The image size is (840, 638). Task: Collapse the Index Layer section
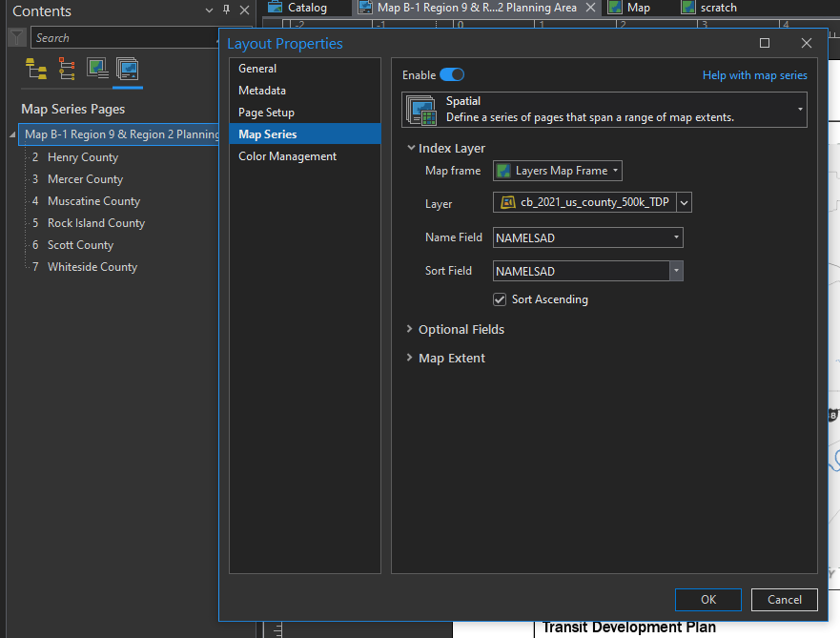pyautogui.click(x=411, y=148)
